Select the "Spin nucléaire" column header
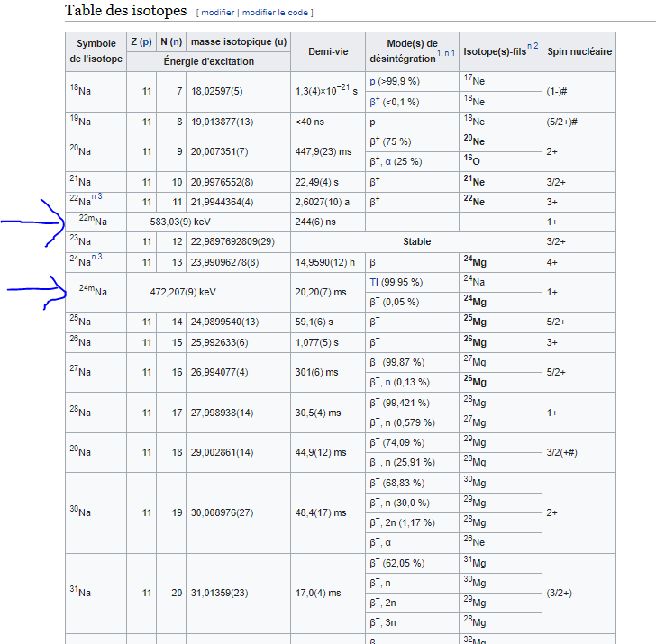The image size is (656, 644). coord(579,52)
